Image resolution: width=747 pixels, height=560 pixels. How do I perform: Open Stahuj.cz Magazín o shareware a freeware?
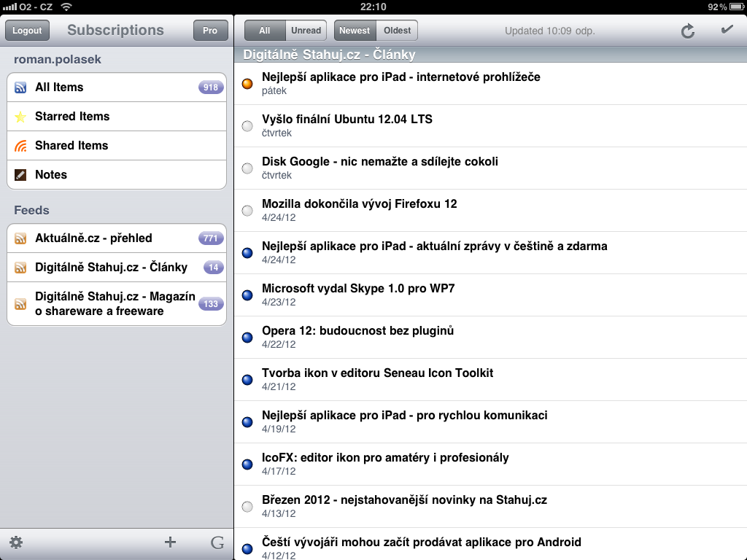coord(117,304)
